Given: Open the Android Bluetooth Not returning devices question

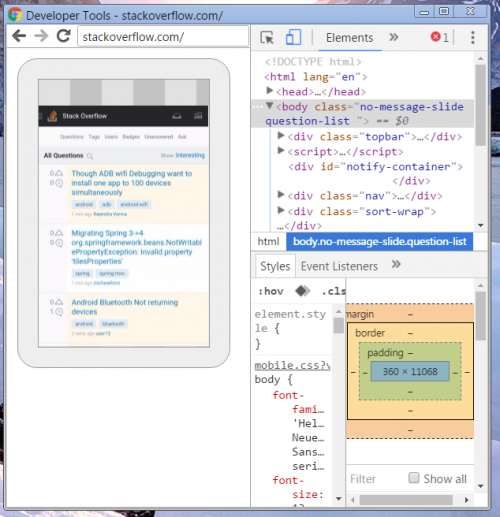Looking at the screenshot, I should pos(125,307).
